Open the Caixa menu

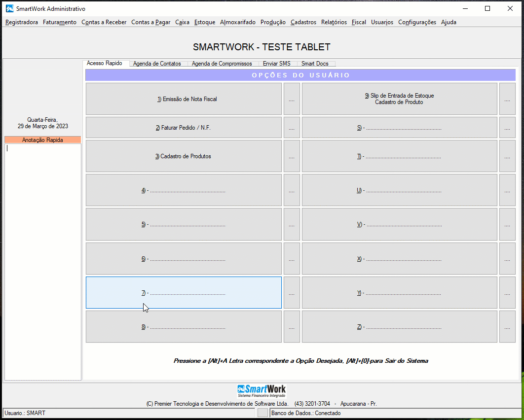click(182, 22)
